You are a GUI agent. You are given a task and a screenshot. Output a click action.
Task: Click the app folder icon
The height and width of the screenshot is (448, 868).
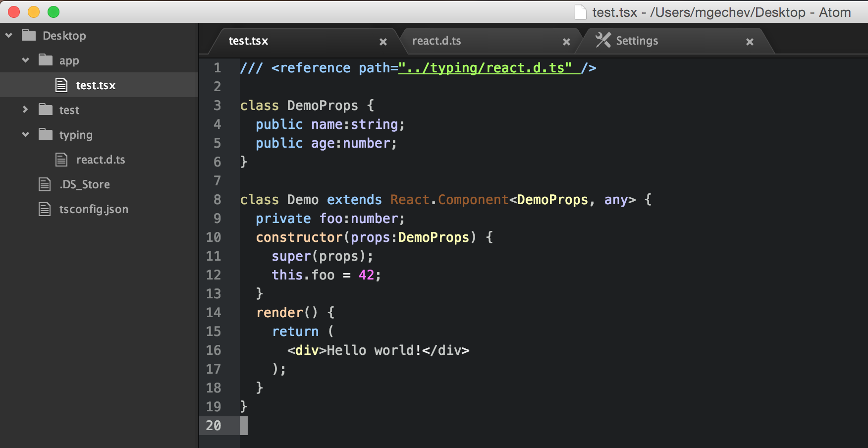[x=45, y=60]
